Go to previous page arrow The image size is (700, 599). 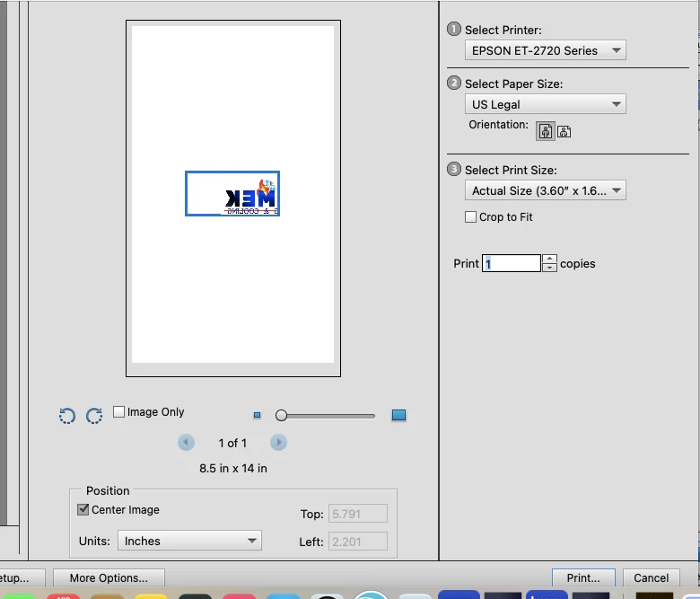[186, 443]
